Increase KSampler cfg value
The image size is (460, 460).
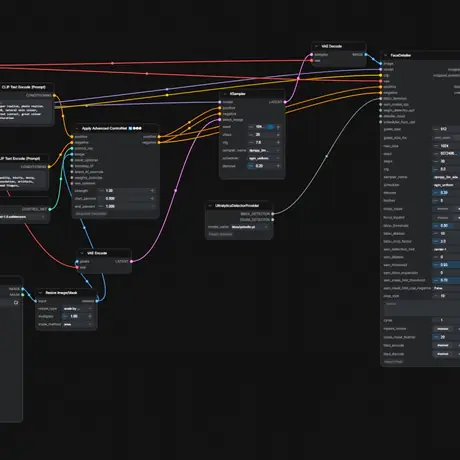pos(278,142)
